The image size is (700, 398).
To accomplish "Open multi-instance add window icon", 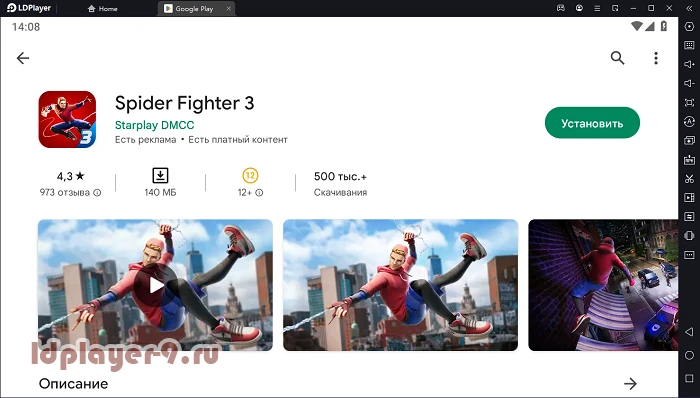I will point(689,141).
